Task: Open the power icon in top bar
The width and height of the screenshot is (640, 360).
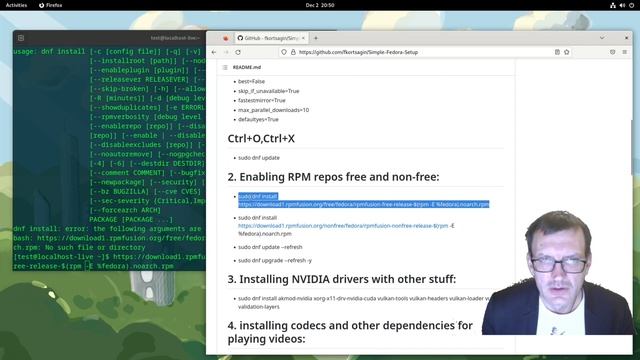Action: [x=631, y=5]
